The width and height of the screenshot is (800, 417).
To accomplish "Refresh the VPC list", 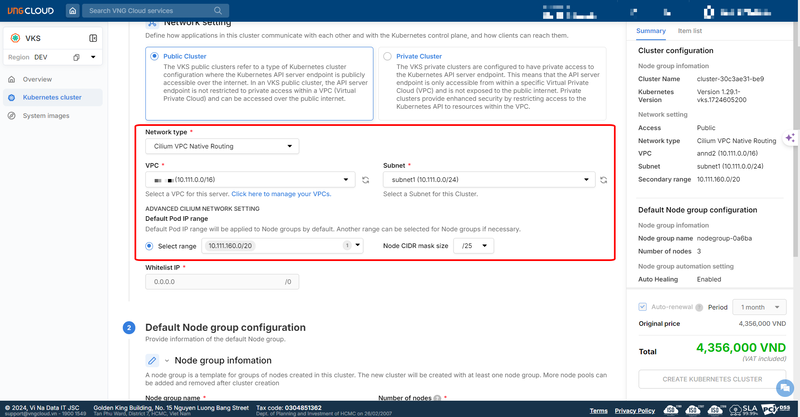I will pyautogui.click(x=365, y=180).
